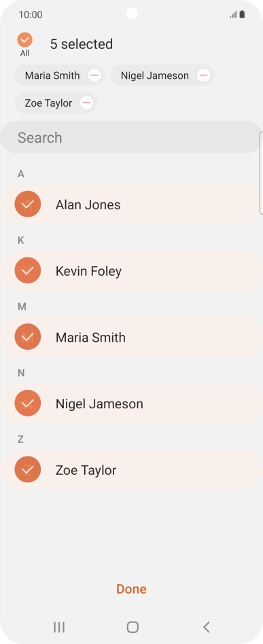Tap the Done button

[x=132, y=589]
